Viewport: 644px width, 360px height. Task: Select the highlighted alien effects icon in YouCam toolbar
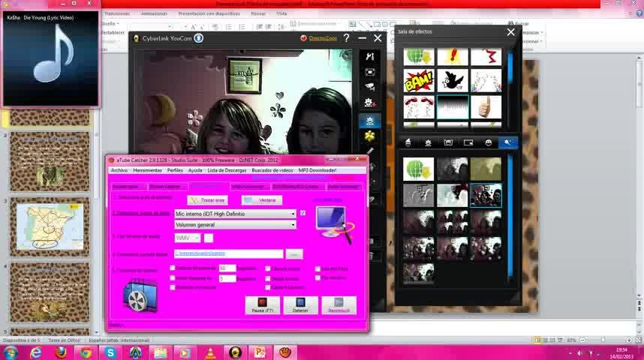(x=369, y=121)
